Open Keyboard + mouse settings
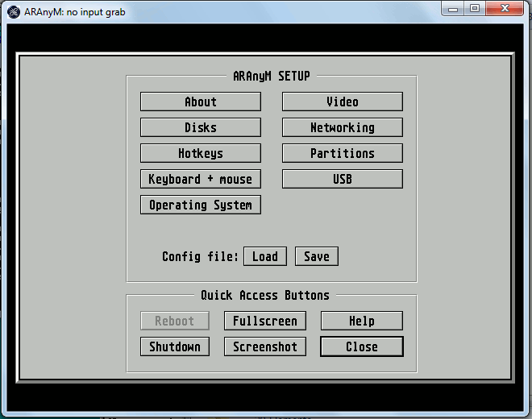Screen dimensions: 532x419 [201, 179]
